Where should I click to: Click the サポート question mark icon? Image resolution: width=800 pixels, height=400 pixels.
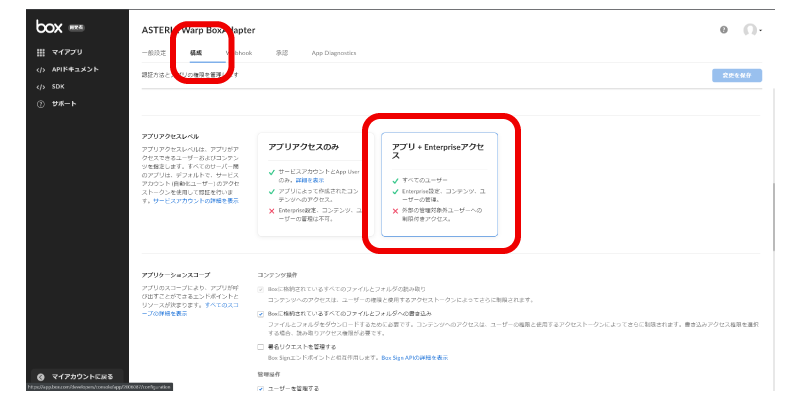point(41,103)
